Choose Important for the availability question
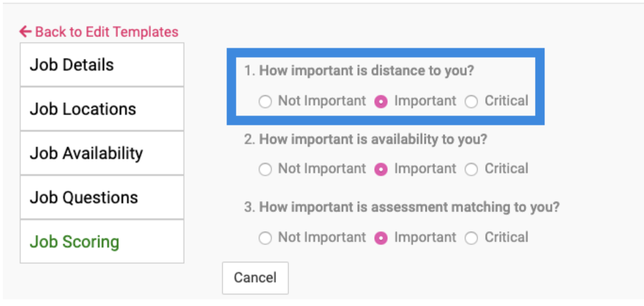Viewport: 644px width, 306px height. (381, 169)
